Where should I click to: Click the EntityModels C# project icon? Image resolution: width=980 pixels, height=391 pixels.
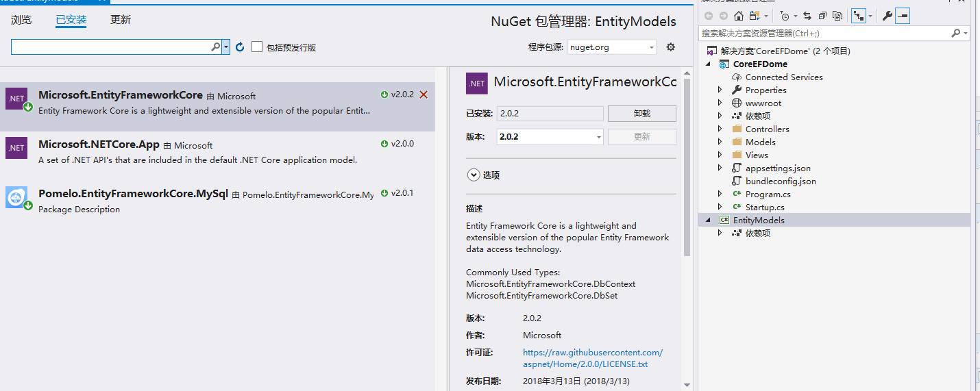(x=724, y=220)
